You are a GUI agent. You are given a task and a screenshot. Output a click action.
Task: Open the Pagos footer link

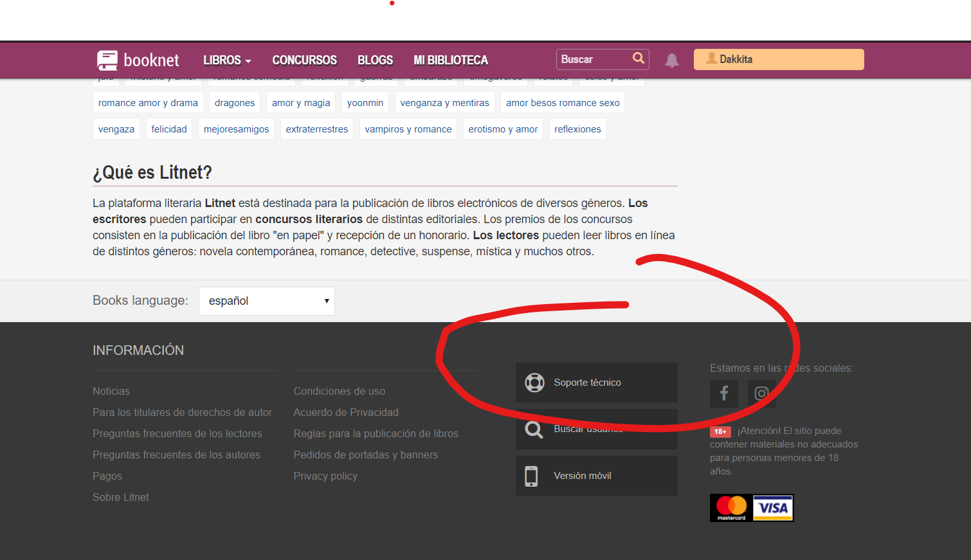click(107, 476)
